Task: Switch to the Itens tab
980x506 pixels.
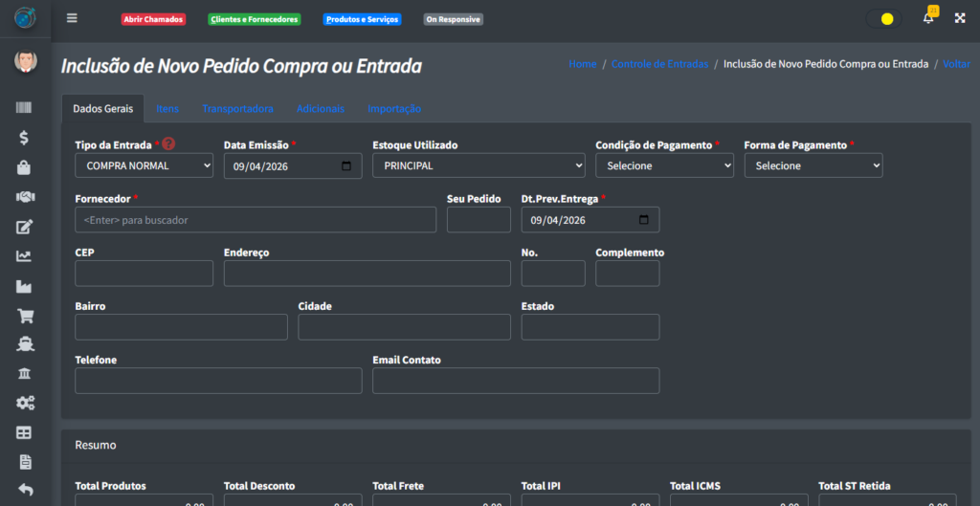Action: click(x=167, y=109)
